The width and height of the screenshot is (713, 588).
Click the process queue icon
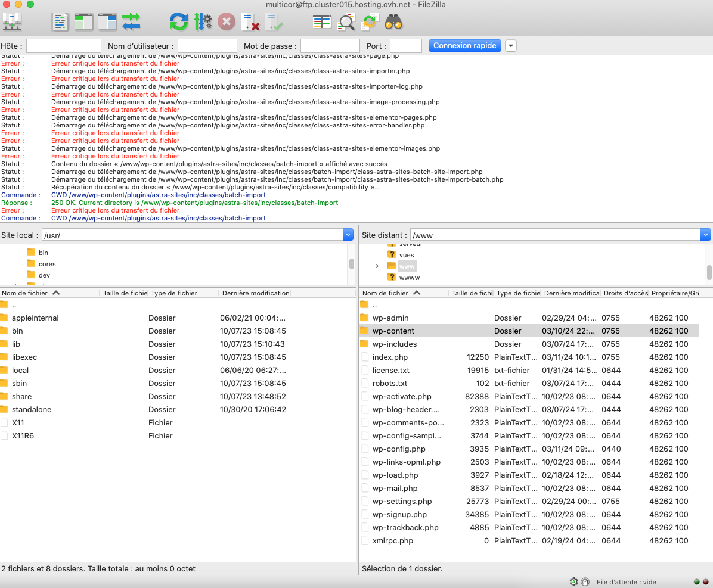click(x=203, y=22)
